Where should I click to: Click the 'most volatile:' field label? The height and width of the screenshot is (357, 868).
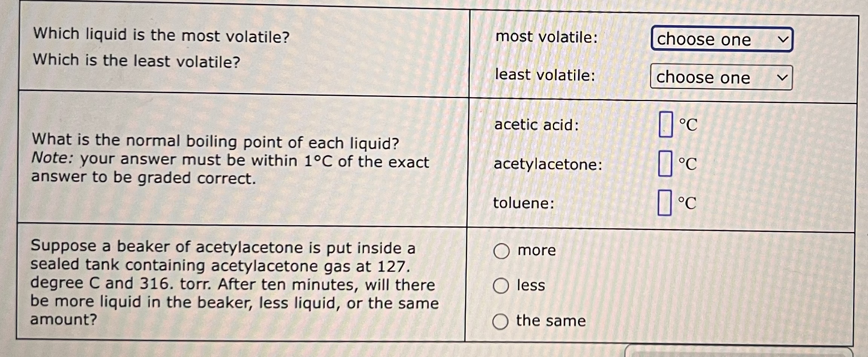click(546, 37)
